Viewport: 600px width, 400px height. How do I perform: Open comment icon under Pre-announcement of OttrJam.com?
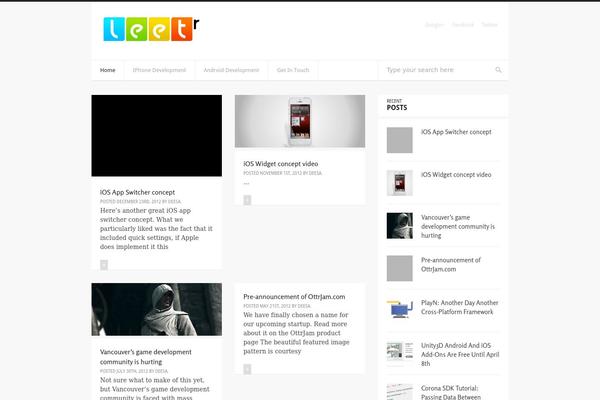(247, 369)
